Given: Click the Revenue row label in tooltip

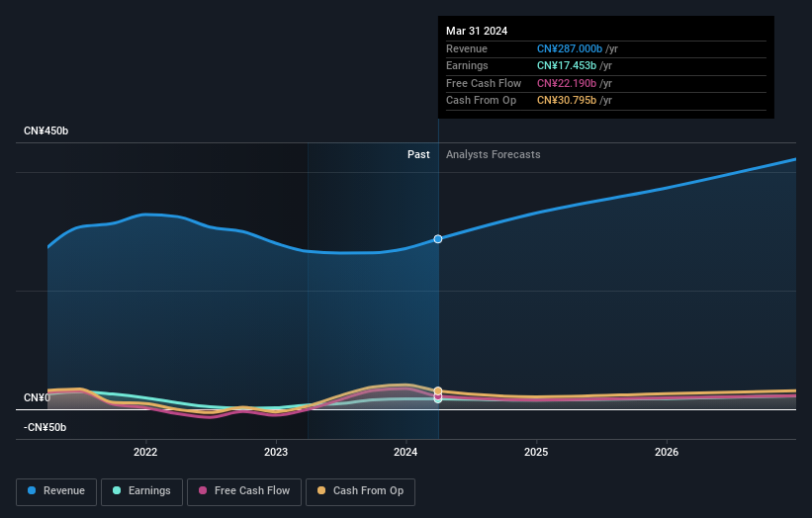Looking at the screenshot, I should click(x=467, y=48).
